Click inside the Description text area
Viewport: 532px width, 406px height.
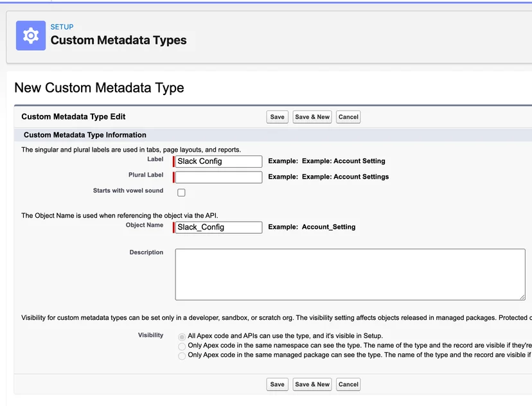350,274
